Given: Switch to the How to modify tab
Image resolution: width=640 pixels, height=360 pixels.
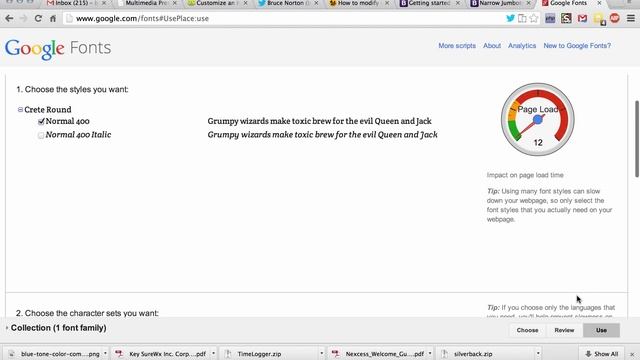Looking at the screenshot, I should pos(358,3).
